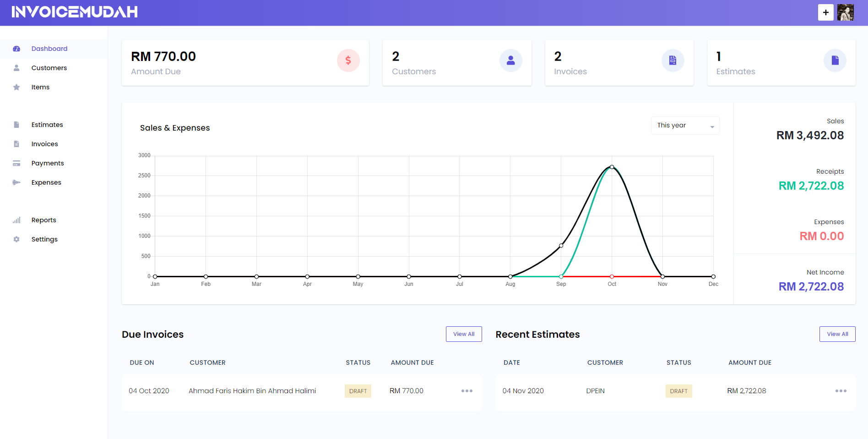Click the INVOICEMUDAH logo in the header
This screenshot has width=868, height=439.
coord(75,12)
